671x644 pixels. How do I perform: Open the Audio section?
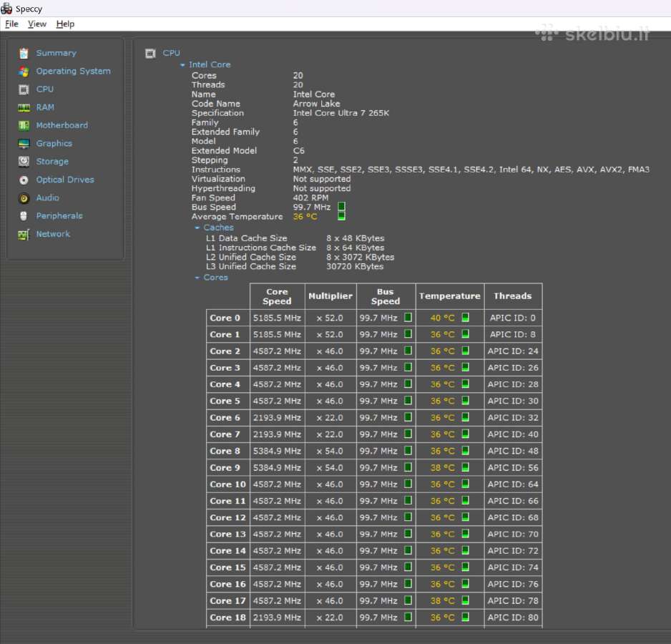[x=47, y=197]
